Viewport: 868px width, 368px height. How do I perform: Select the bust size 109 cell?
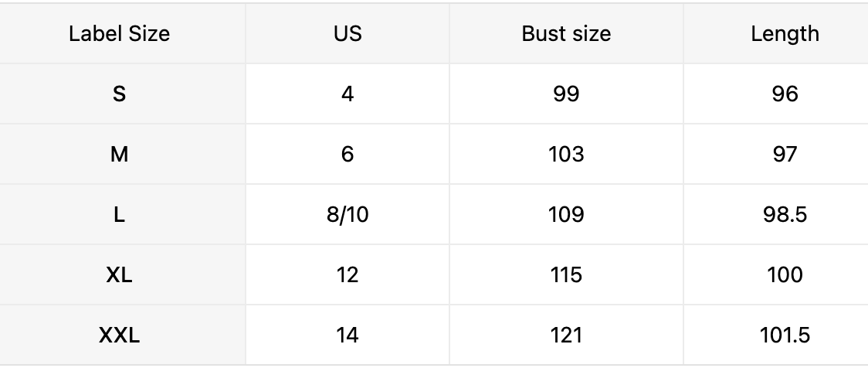pyautogui.click(x=566, y=215)
